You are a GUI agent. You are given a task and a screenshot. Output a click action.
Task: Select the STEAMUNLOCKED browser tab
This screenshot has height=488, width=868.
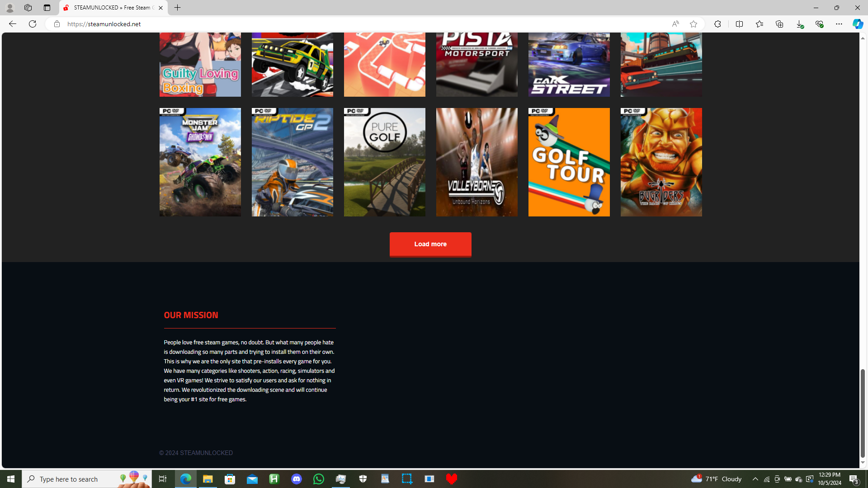pos(108,8)
